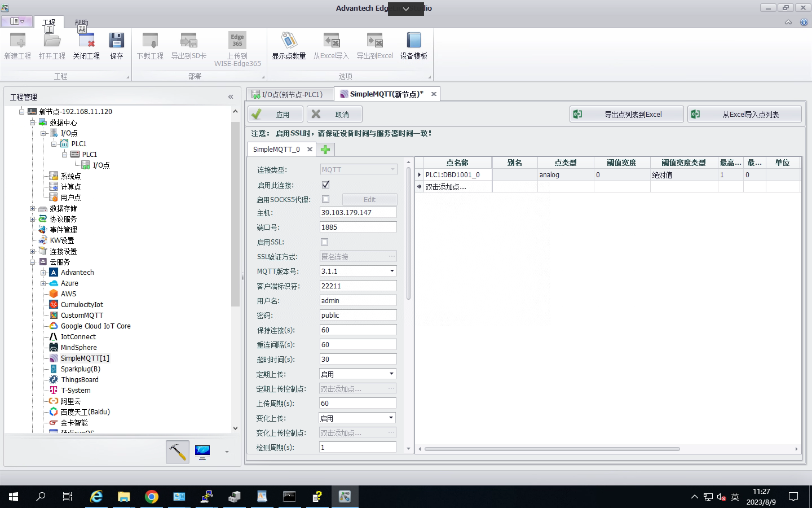Open the 变化上传 dropdown
The image size is (812, 508).
[391, 418]
